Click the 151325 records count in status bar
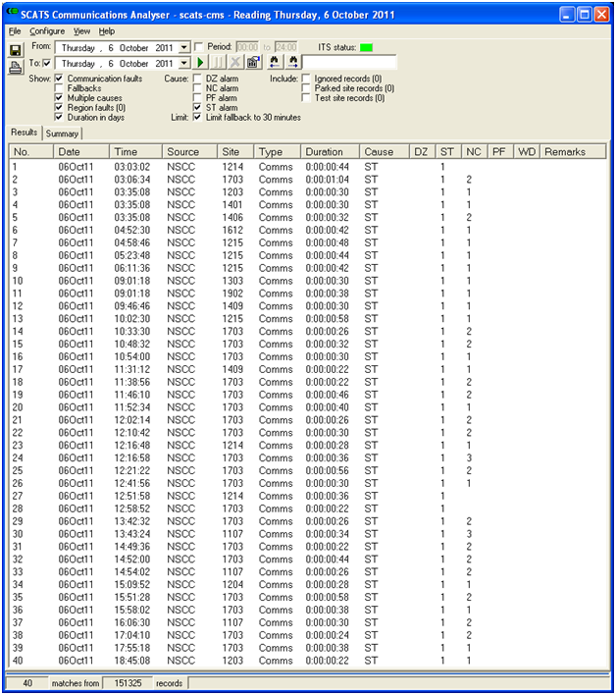 (x=128, y=683)
